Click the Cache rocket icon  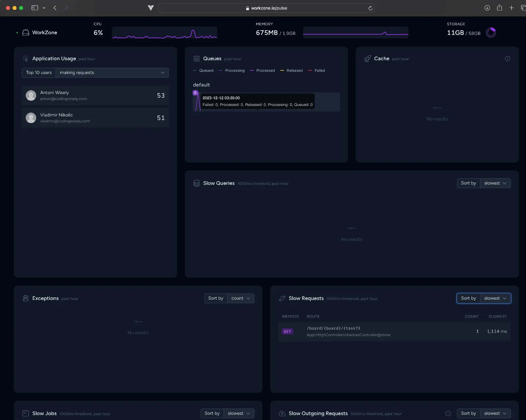(x=368, y=59)
